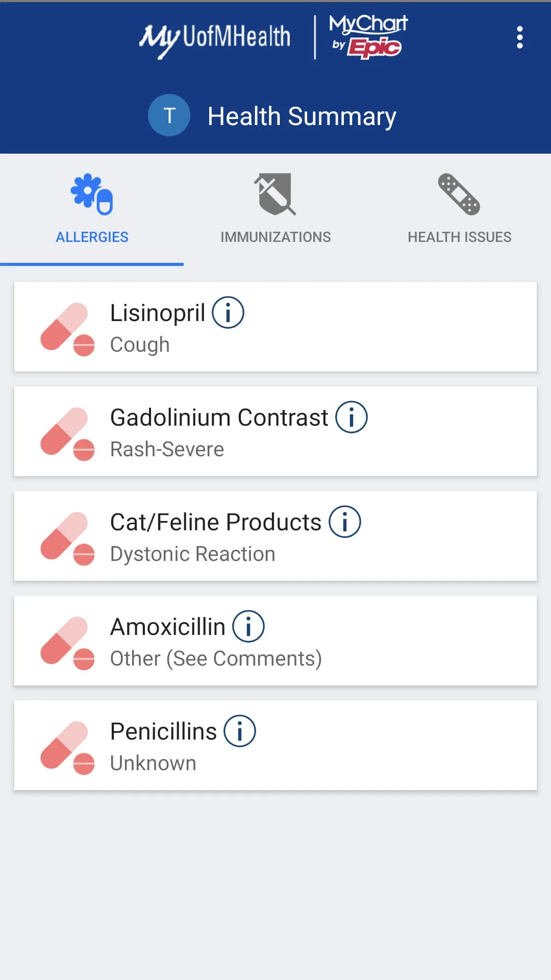Tap the T profile avatar

(x=169, y=115)
